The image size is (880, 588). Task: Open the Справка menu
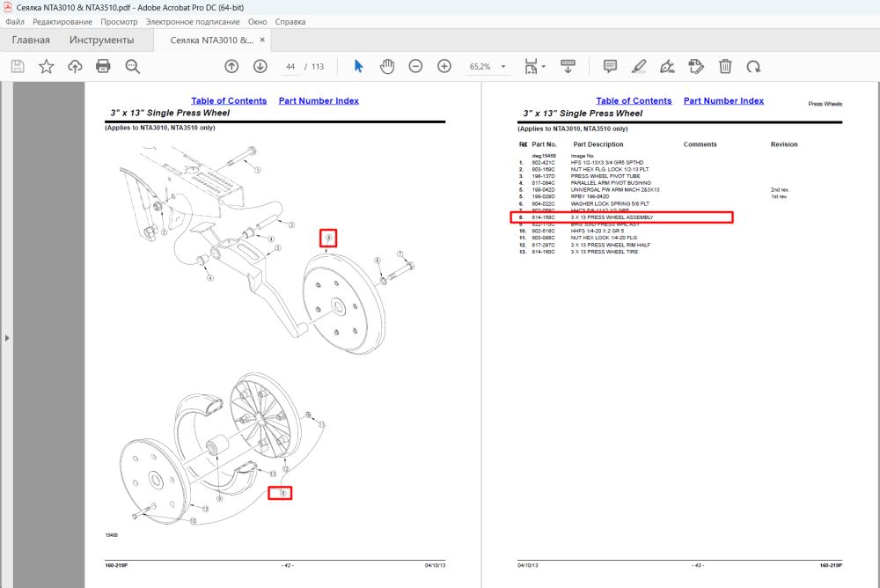[x=290, y=22]
